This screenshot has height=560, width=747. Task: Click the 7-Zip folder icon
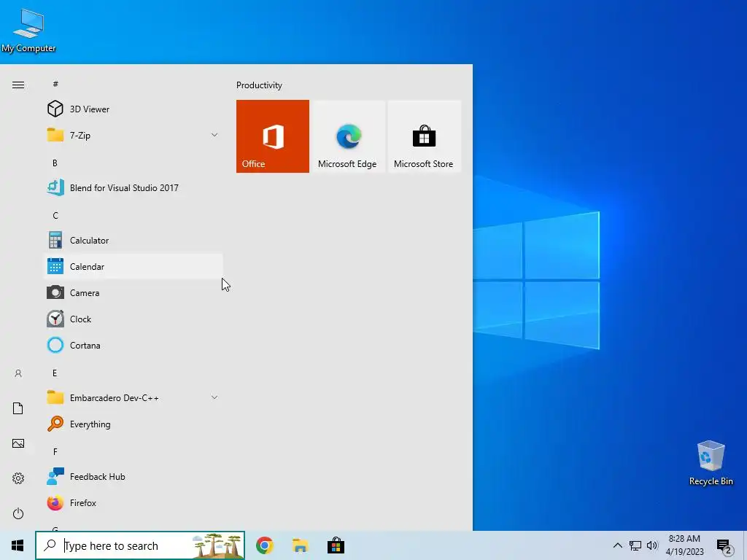(x=55, y=135)
